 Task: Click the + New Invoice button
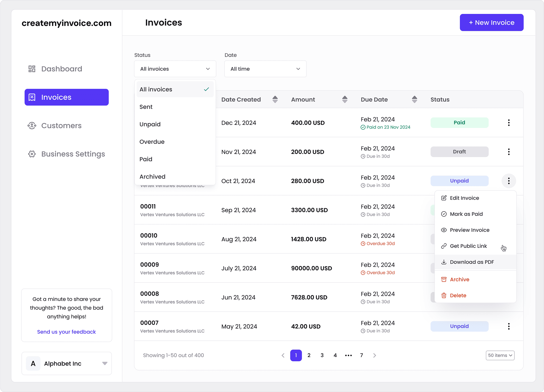click(492, 23)
